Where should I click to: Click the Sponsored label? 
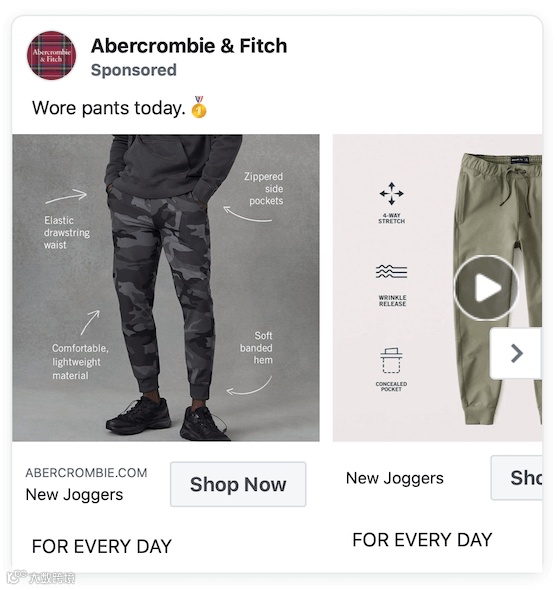tap(134, 70)
